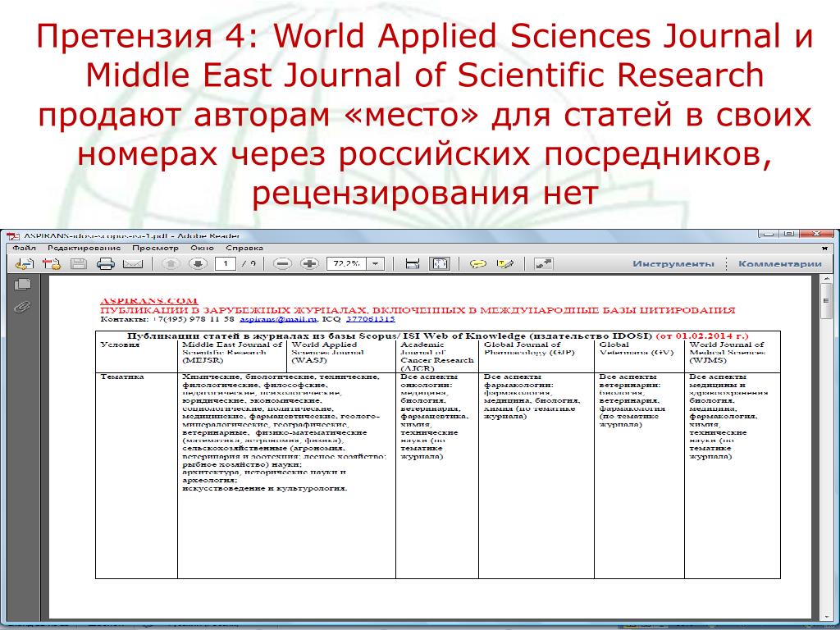Viewport: 840px width, 630px height.
Task: Open the zoom percentage dropdown arrow
Action: pos(376,263)
